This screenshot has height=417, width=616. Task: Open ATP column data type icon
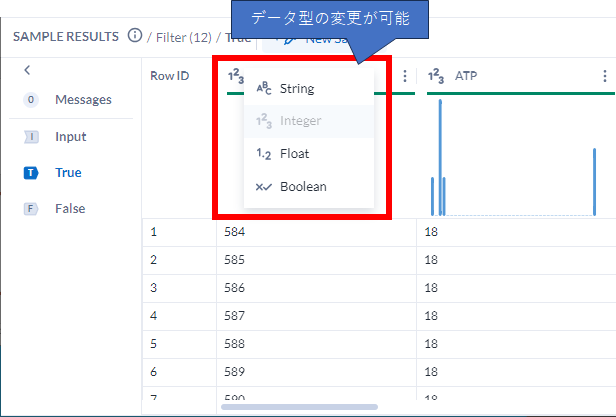436,76
